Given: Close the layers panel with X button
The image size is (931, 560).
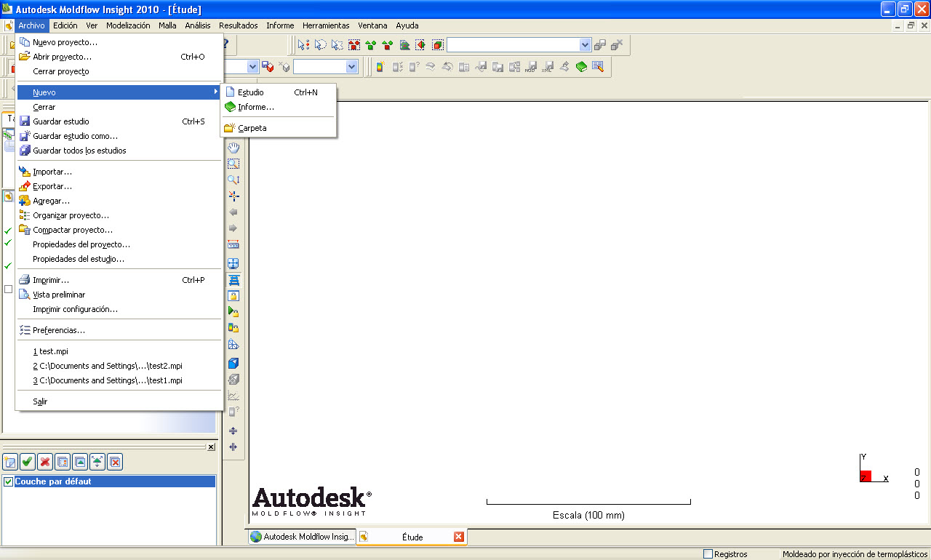Looking at the screenshot, I should click(211, 447).
